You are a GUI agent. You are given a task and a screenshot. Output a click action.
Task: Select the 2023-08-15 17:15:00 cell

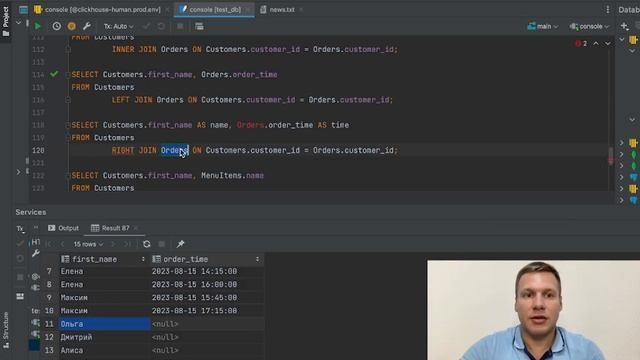tap(207, 311)
